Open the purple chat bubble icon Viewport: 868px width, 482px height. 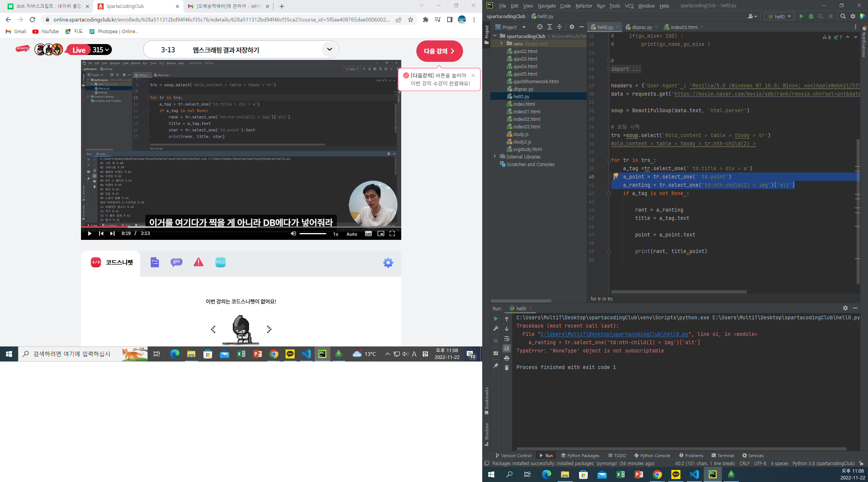pyautogui.click(x=176, y=262)
